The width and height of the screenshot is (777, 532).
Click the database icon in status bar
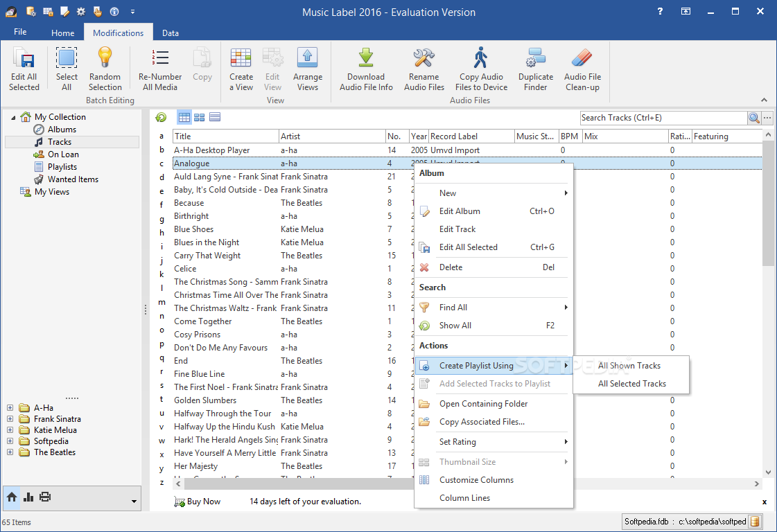pos(755,522)
